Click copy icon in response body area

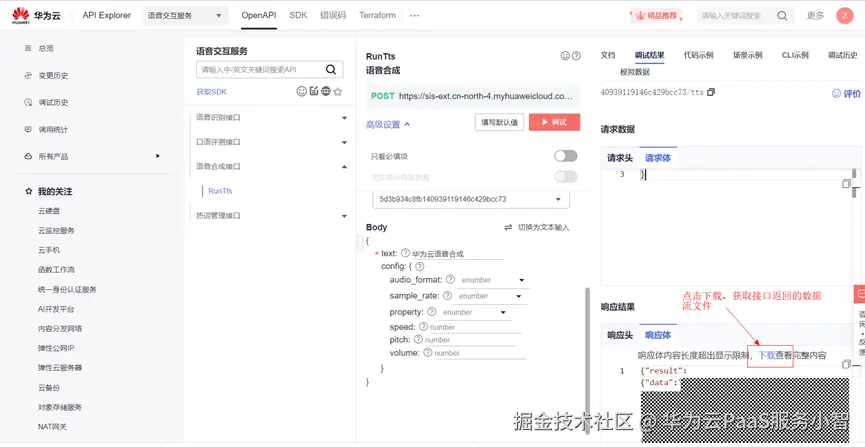(846, 364)
